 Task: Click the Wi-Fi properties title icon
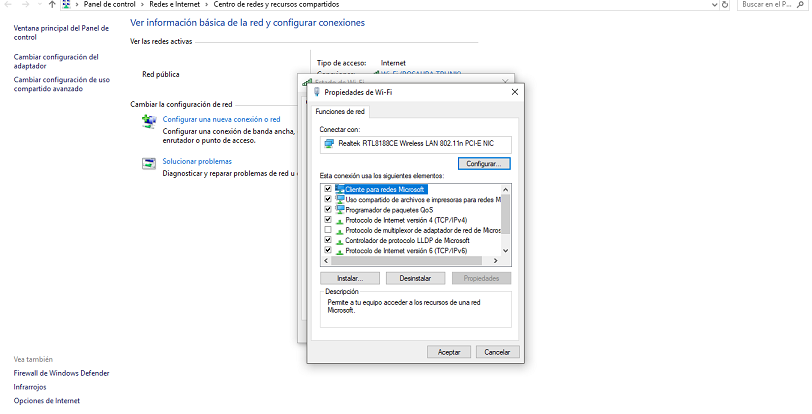(x=317, y=92)
